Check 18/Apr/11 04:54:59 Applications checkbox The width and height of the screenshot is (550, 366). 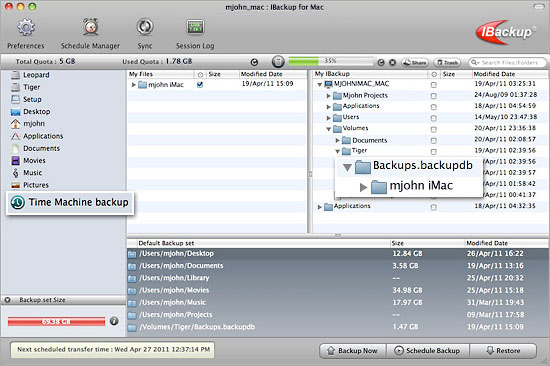[x=434, y=107]
